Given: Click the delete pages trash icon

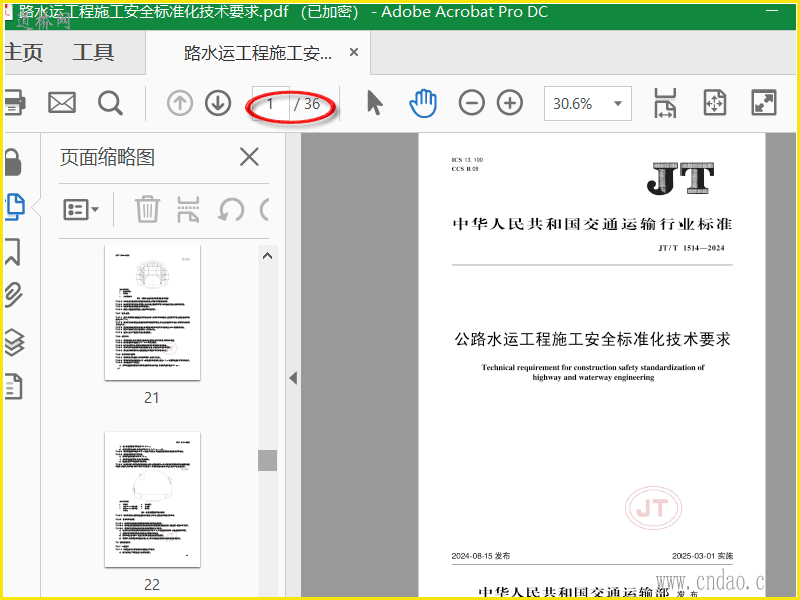Looking at the screenshot, I should (x=147, y=209).
